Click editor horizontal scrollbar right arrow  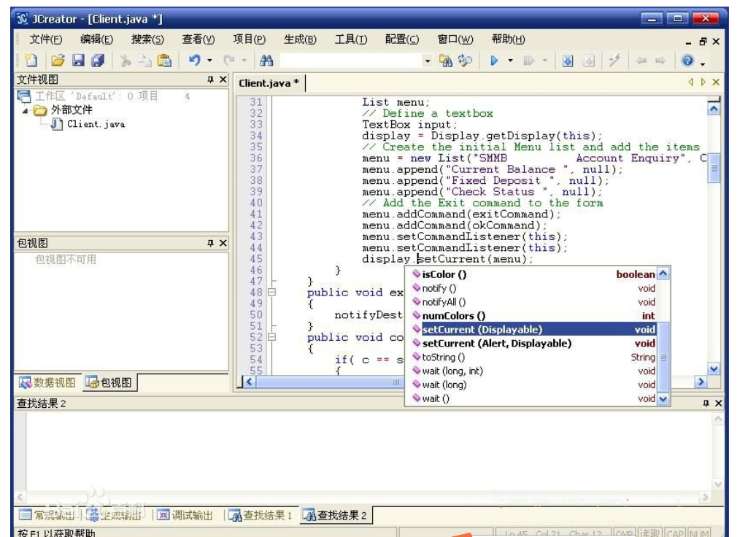click(x=701, y=382)
